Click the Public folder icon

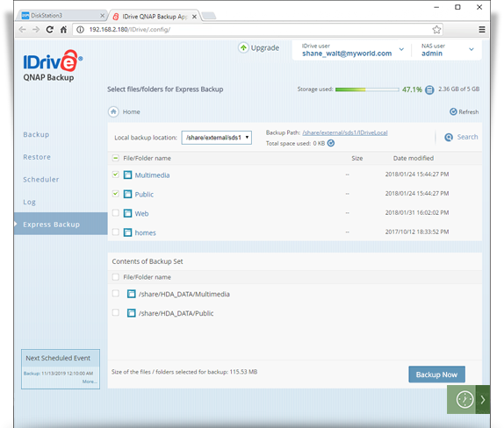(x=127, y=194)
